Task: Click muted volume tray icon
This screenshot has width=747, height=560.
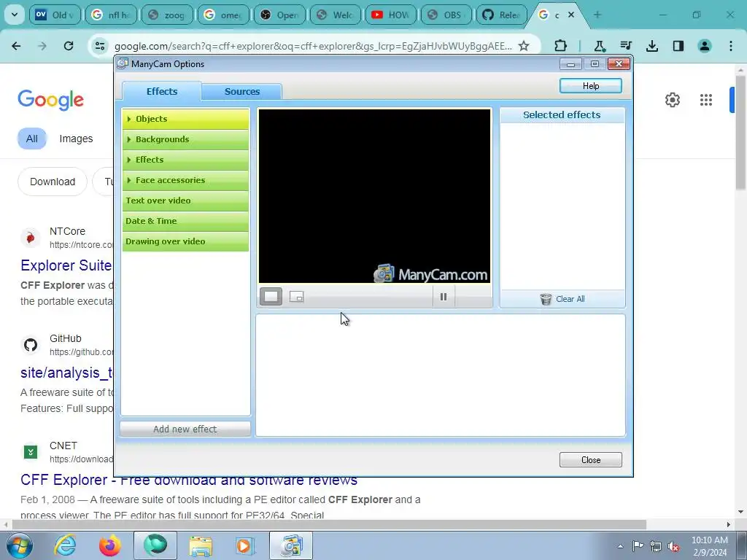Action: 673,546
